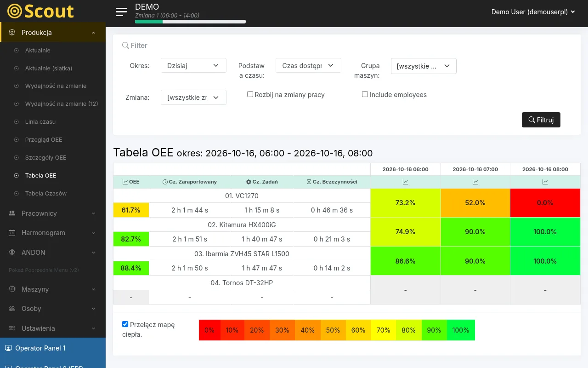Click chart icon under 2026-10-16 07:00
This screenshot has width=588, height=368.
tap(475, 182)
